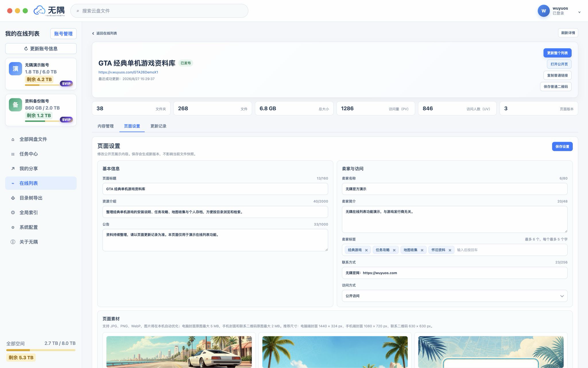This screenshot has height=368, width=588.
Task: Select the 页面设置 tab
Action: pos(132,126)
